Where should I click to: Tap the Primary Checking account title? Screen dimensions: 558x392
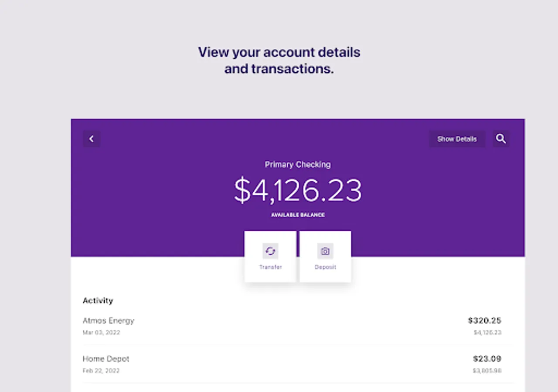coord(298,164)
